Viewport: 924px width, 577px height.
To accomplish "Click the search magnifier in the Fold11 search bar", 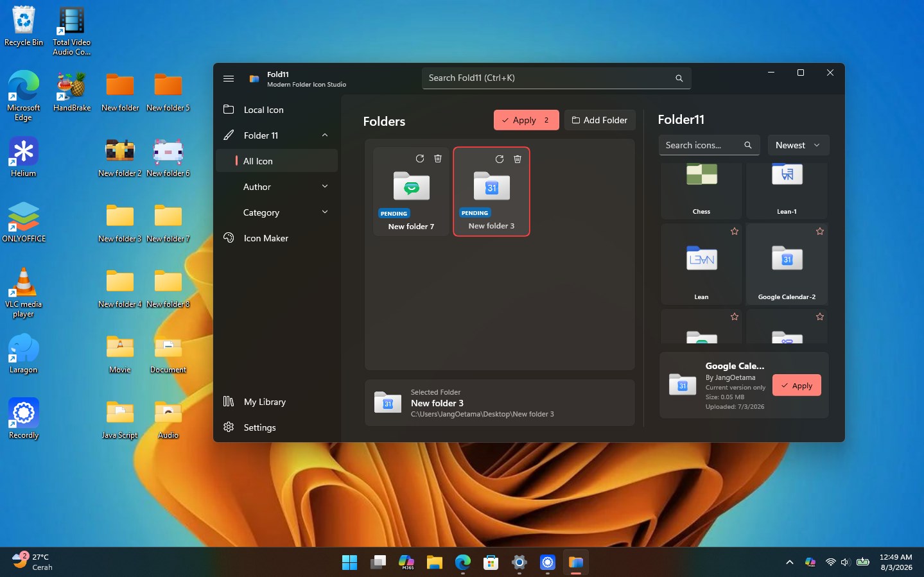I will [679, 78].
